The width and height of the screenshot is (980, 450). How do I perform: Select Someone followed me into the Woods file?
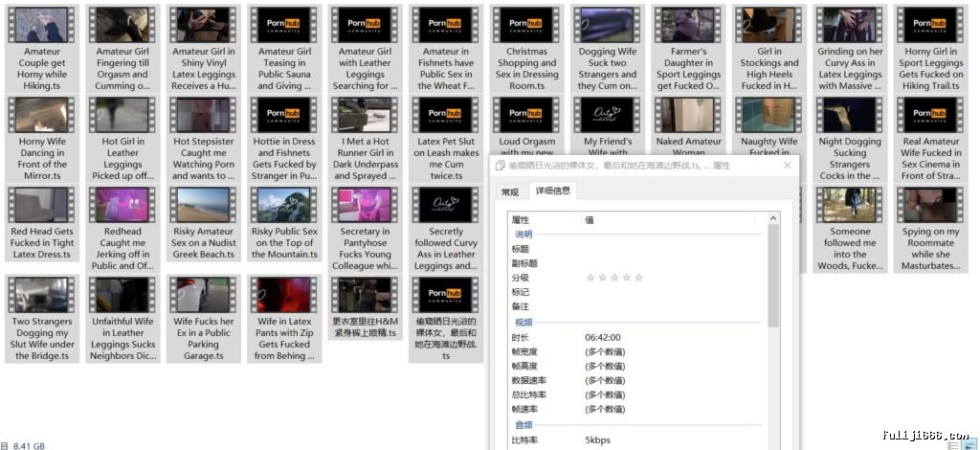click(850, 229)
